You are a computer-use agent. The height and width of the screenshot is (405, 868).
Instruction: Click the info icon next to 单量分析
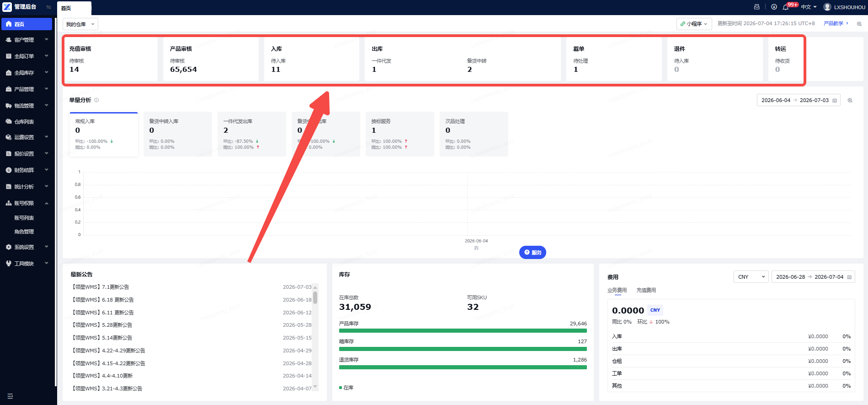[96, 100]
